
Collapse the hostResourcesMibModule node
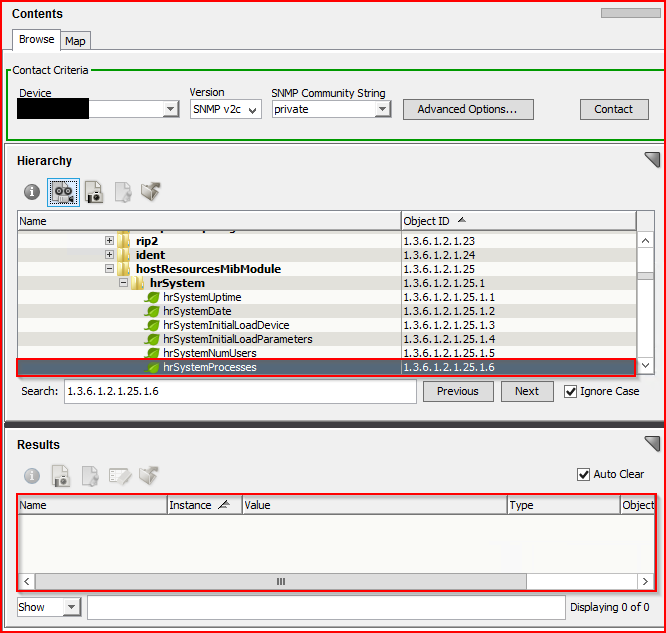coord(110,269)
